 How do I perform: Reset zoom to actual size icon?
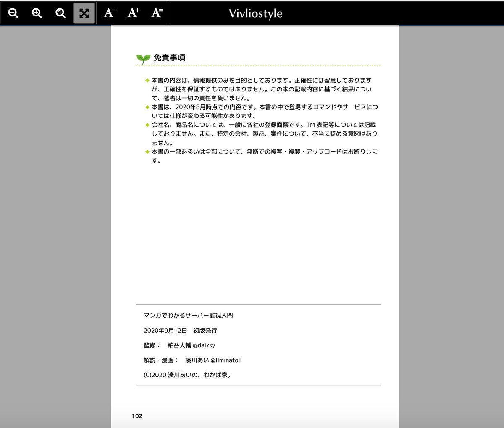point(60,13)
